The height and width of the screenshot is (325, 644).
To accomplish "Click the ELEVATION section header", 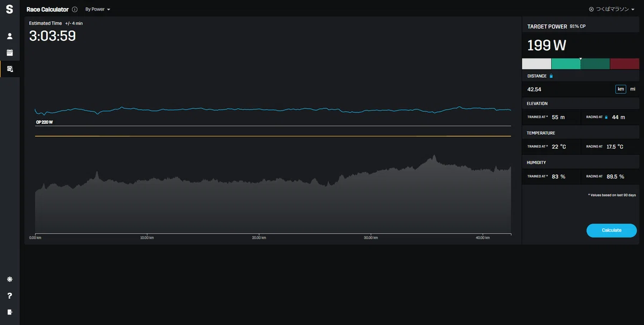I will point(537,103).
